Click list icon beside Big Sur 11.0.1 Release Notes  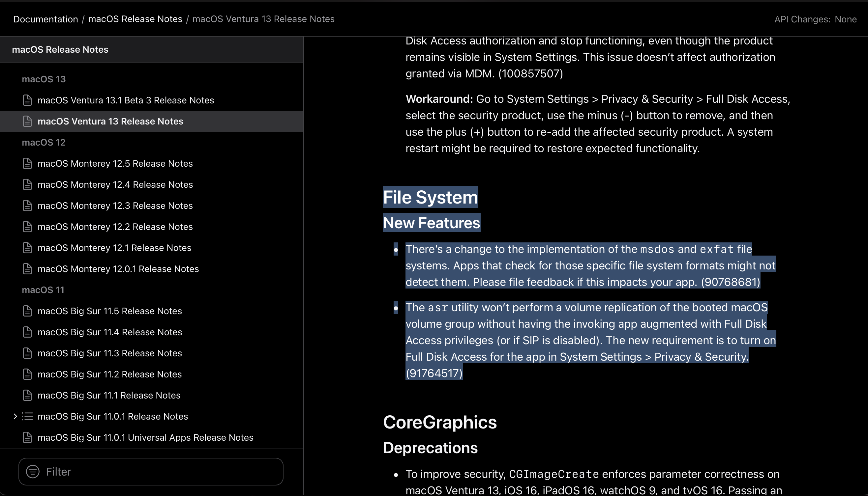(x=27, y=416)
